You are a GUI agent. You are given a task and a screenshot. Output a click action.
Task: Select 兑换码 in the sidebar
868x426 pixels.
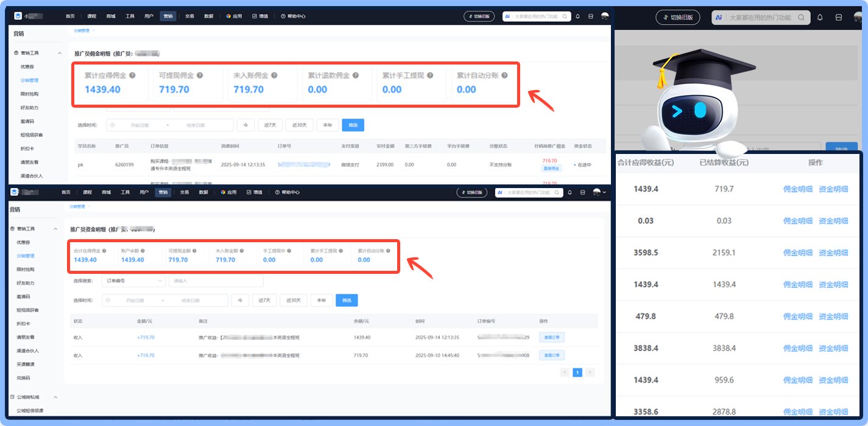(23, 378)
